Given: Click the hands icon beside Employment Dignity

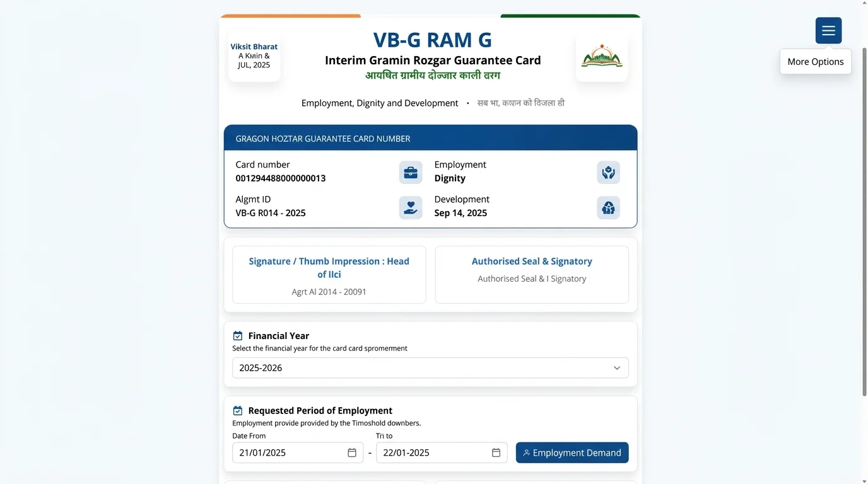Looking at the screenshot, I should click(608, 173).
